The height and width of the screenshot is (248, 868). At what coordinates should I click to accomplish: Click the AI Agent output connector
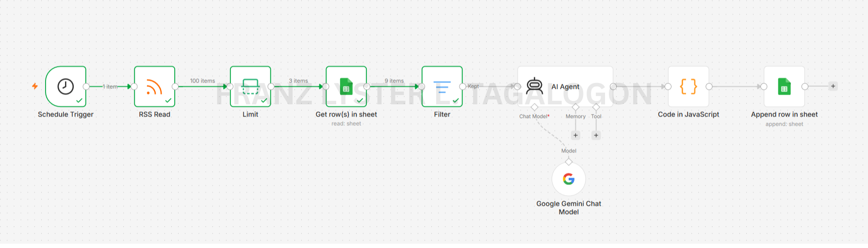[613, 86]
